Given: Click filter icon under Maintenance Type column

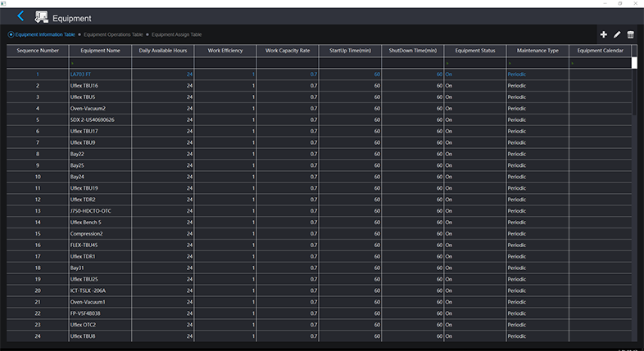Looking at the screenshot, I should point(510,63).
